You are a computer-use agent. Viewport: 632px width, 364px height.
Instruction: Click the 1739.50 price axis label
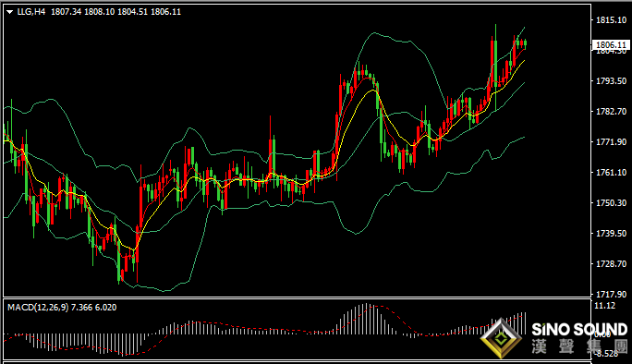[x=611, y=234]
